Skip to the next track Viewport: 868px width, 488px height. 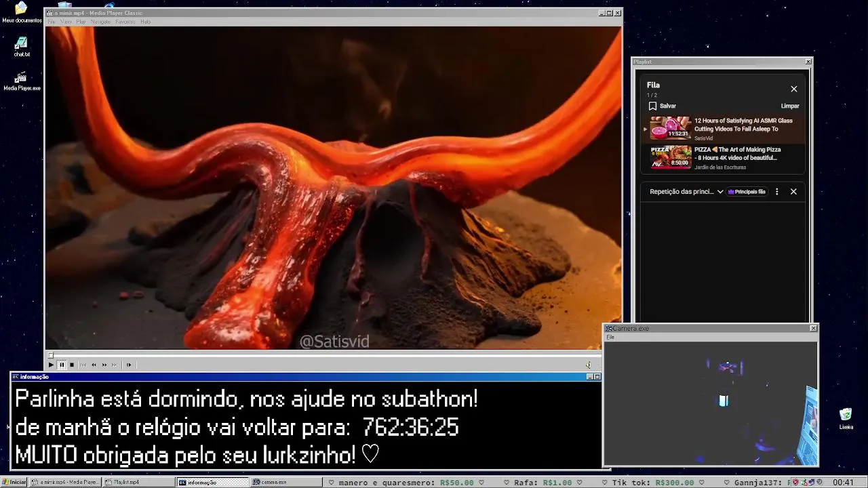click(115, 365)
